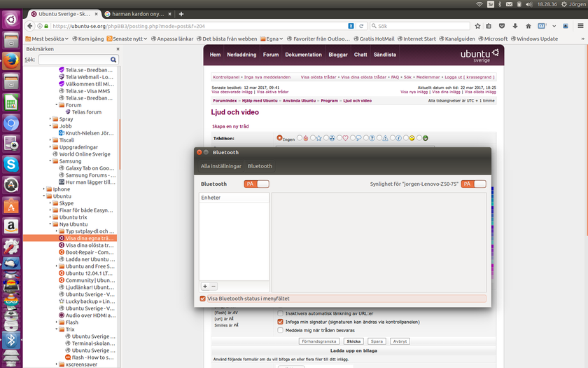Open System Settings gear-and-wrench icon
Viewport: 588px width, 368px height.
[11, 247]
